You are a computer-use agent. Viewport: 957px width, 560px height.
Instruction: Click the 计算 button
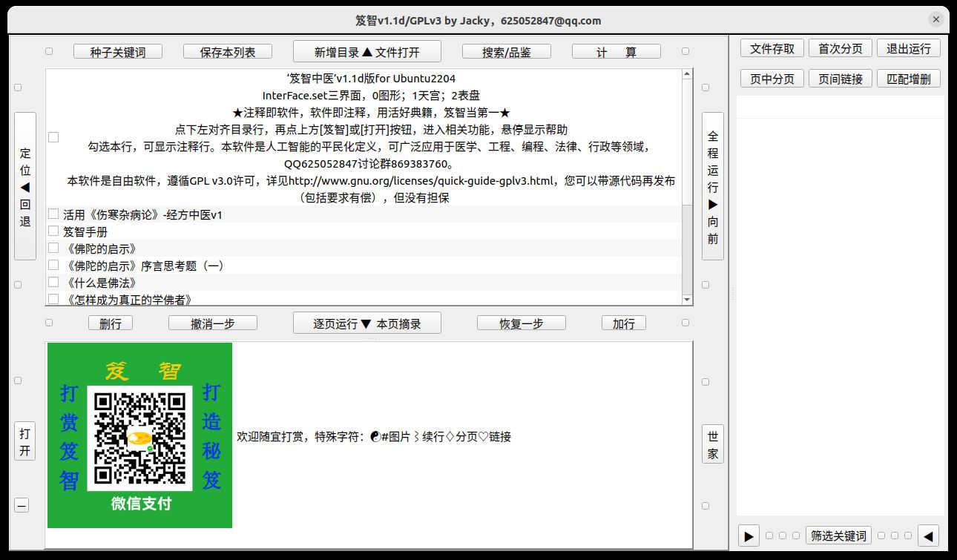616,52
